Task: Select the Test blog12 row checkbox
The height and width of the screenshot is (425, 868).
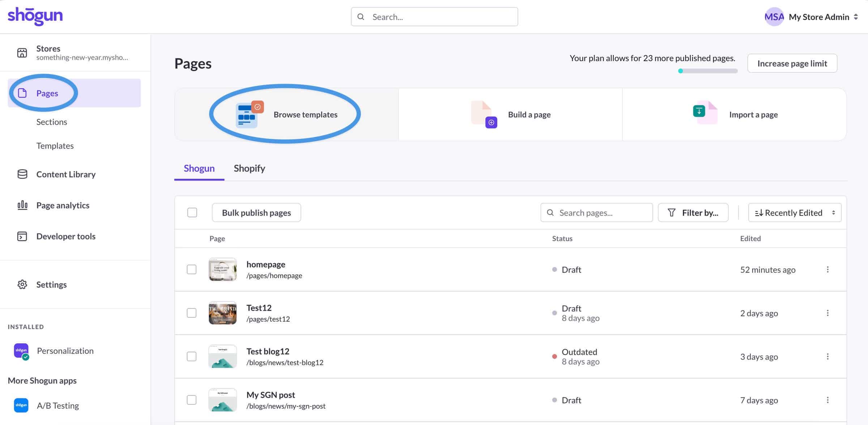Action: [192, 357]
